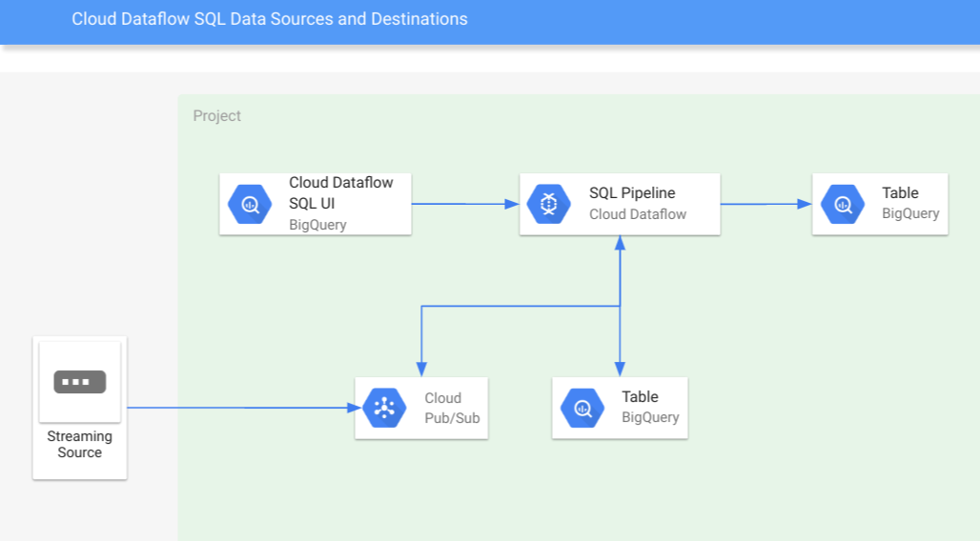Viewport: 980px width, 541px height.
Task: Click 'BigQuery' subtitle of the Table beside Cloud Pub/Sub
Action: pos(650,417)
